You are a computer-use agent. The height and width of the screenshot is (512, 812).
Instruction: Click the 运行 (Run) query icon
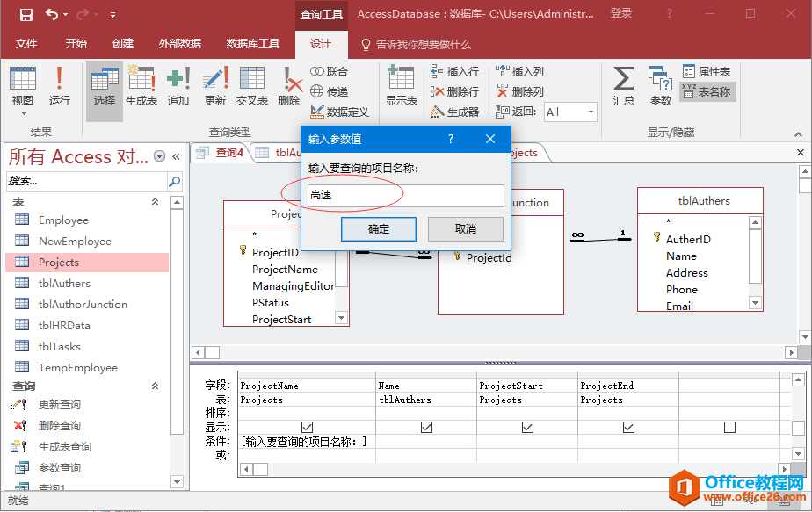60,86
